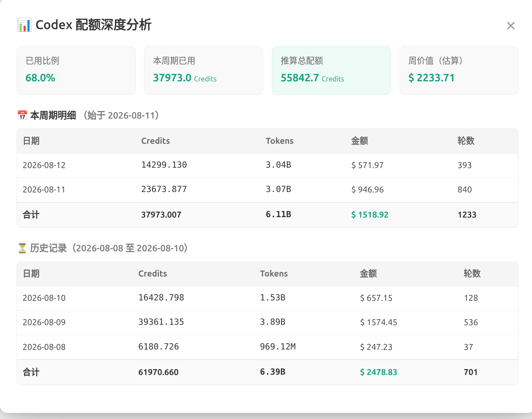The height and width of the screenshot is (419, 532).
Task: Click the 本周期明细 section heading
Action: tap(53, 115)
